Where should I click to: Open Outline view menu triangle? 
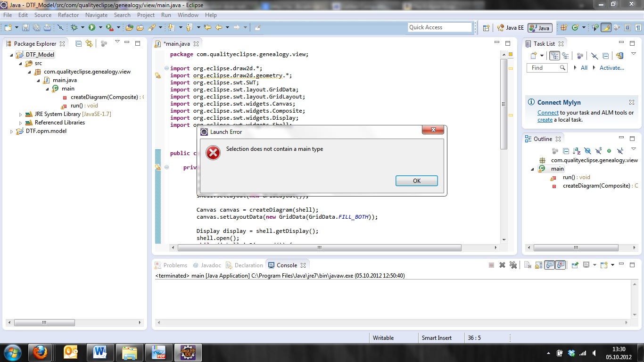[x=634, y=148]
